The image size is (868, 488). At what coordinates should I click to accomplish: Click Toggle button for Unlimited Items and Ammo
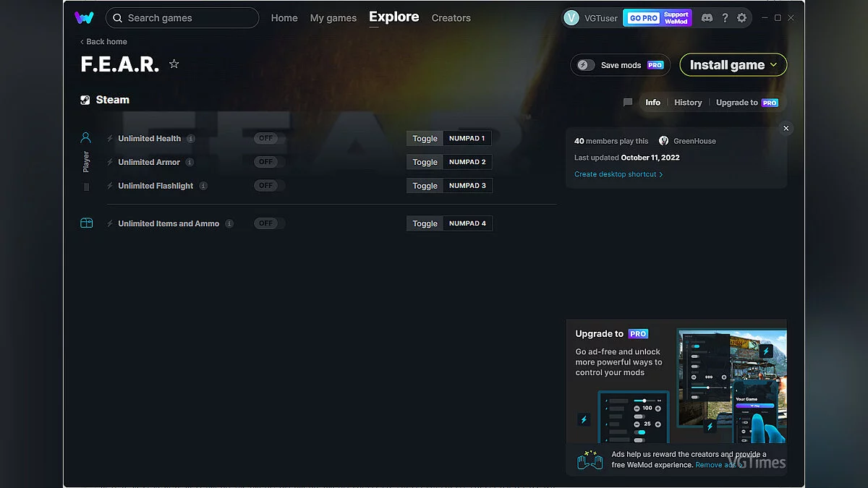(425, 223)
